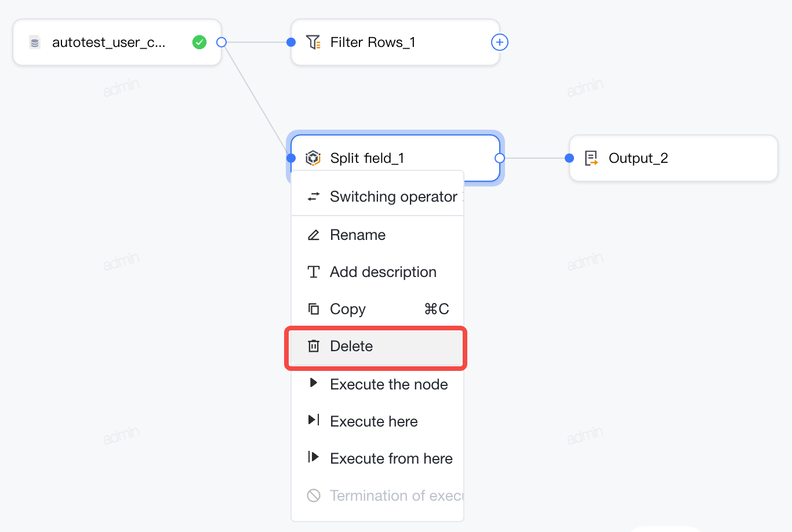The width and height of the screenshot is (792, 532).
Task: Click the right output port of Split field_1
Action: pyautogui.click(x=500, y=158)
